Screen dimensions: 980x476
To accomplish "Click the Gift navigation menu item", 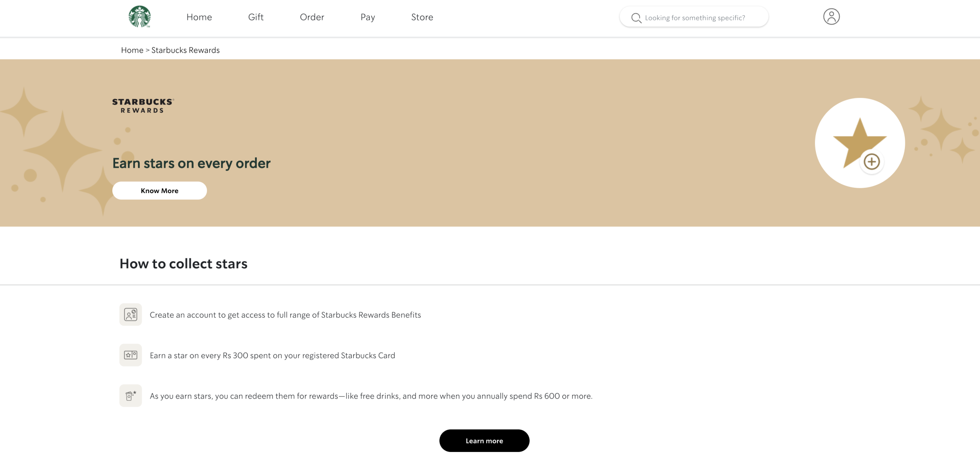I will click(256, 17).
